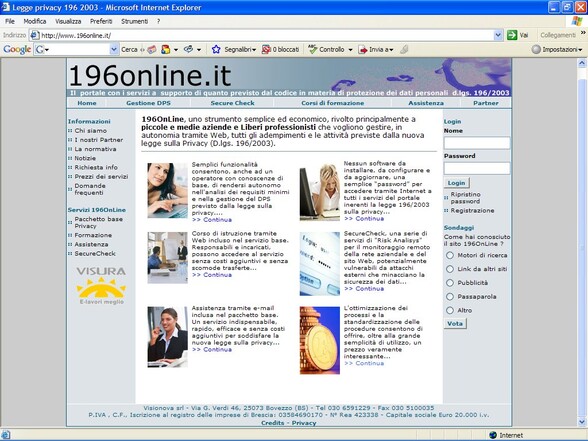Image resolution: width=588 pixels, height=441 pixels.
Task: Click the stressed blonde woman thumbnail
Action: coord(320,191)
